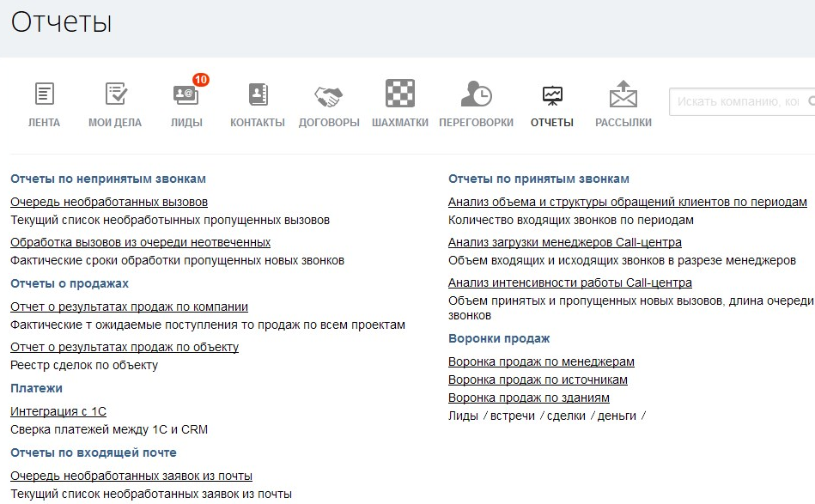Image resolution: width=815 pixels, height=504 pixels.
Task: Click the Фактические т ожидаемые поступления text
Action: click(x=208, y=325)
